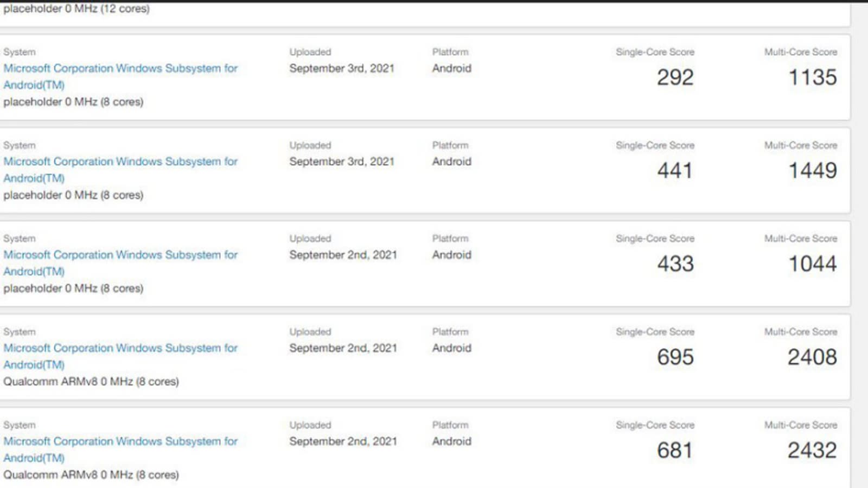Click the 681 single-core score
Screen dimensions: 868x488
tap(675, 451)
